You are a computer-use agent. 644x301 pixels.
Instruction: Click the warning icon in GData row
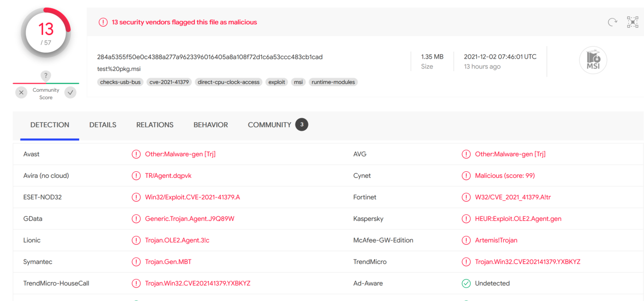click(136, 219)
